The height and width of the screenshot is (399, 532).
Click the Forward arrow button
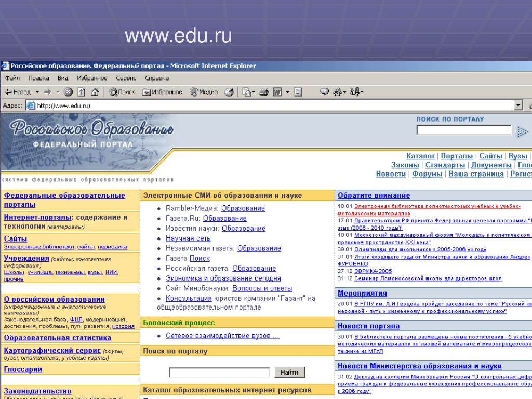(x=48, y=92)
